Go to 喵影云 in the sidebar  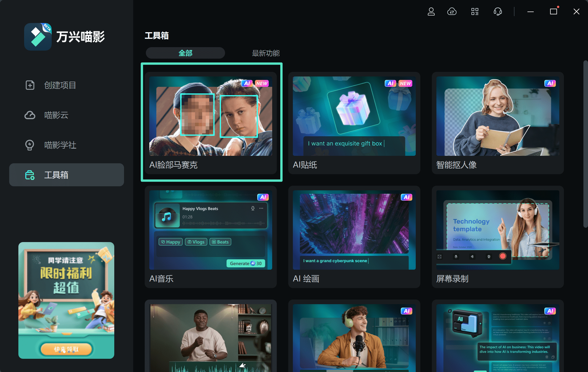pyautogui.click(x=67, y=115)
